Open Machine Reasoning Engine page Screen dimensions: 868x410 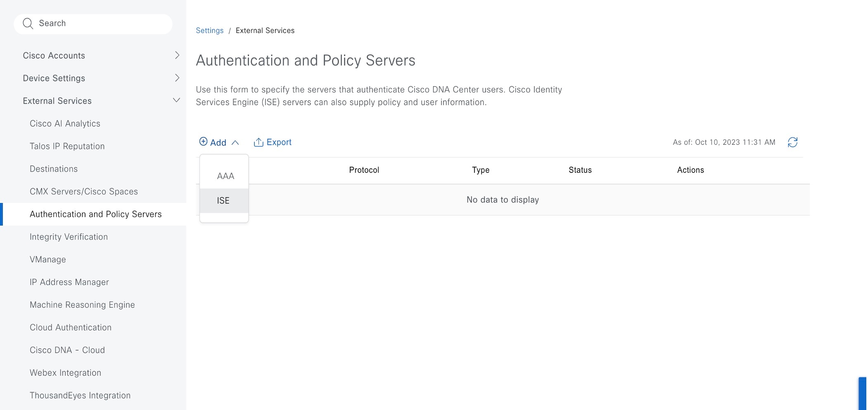pos(82,305)
